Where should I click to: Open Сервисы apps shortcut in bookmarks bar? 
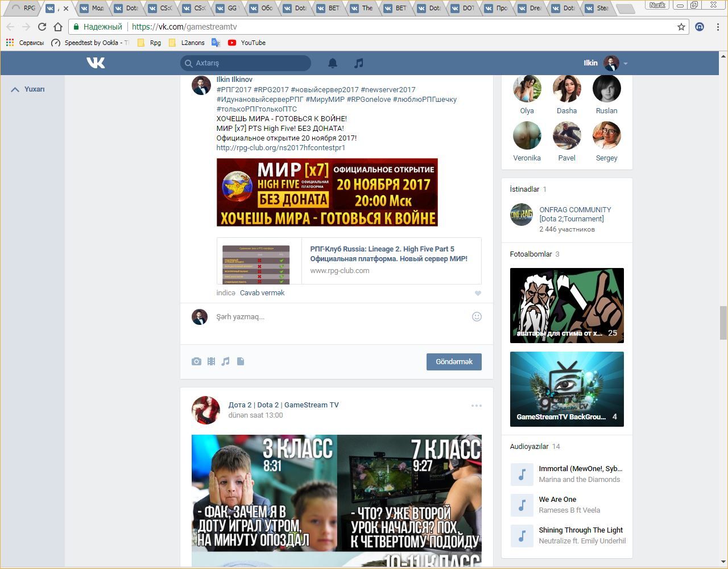(24, 43)
